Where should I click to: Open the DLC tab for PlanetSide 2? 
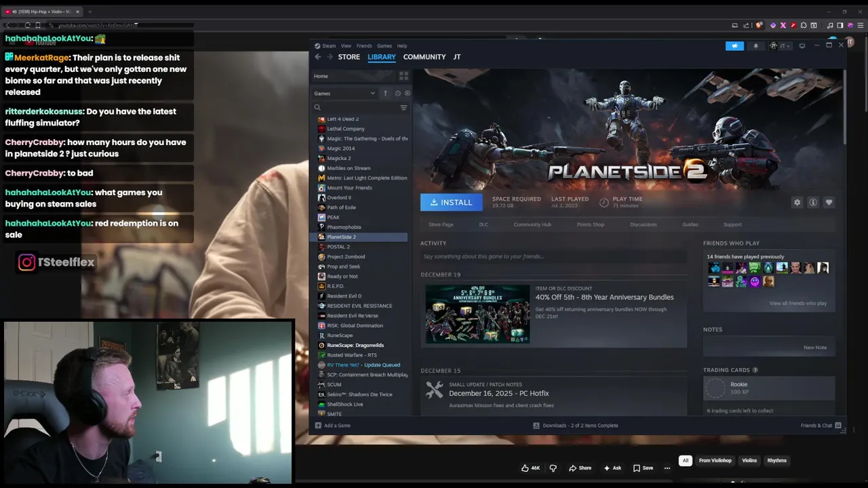(484, 224)
